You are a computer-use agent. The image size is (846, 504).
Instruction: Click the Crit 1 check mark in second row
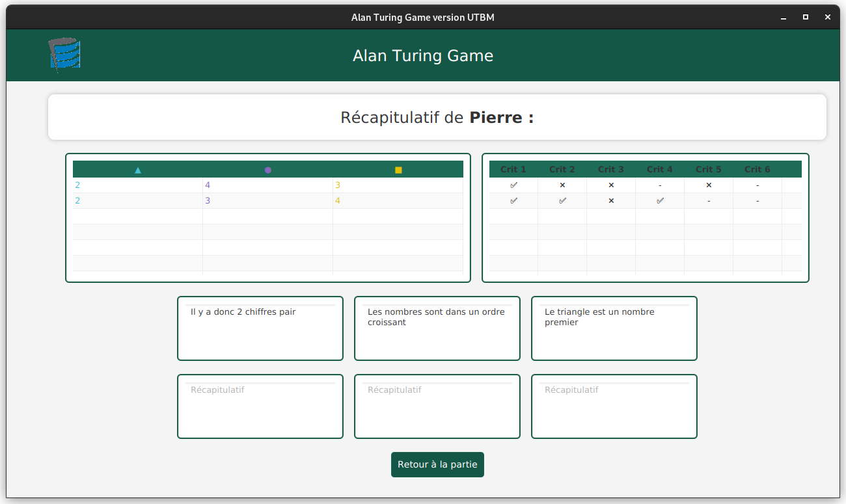pos(513,201)
